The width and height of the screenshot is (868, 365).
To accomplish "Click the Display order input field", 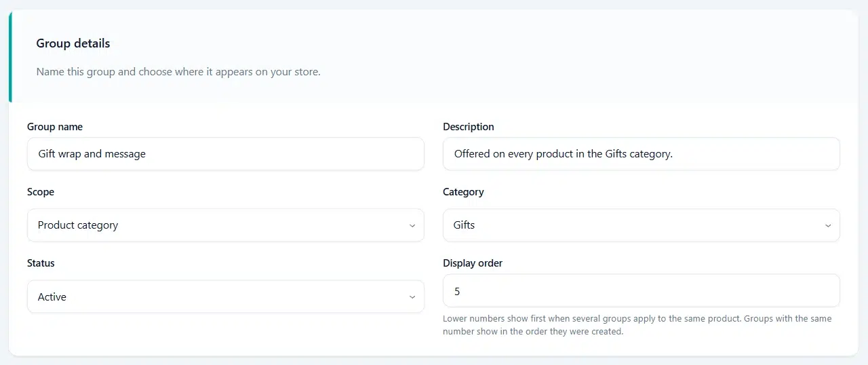I will tap(642, 290).
